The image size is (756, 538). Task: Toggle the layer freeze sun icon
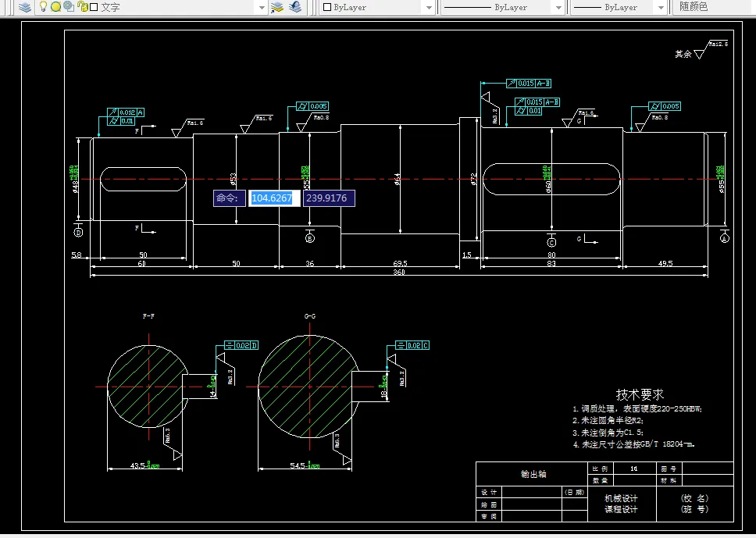pyautogui.click(x=56, y=7)
